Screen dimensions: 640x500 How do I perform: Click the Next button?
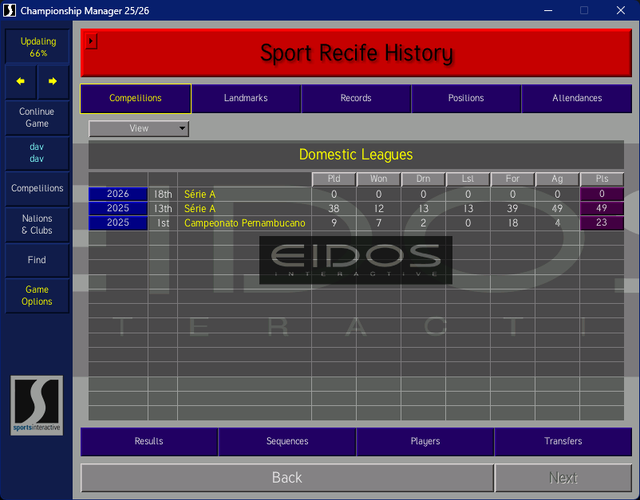click(x=563, y=478)
